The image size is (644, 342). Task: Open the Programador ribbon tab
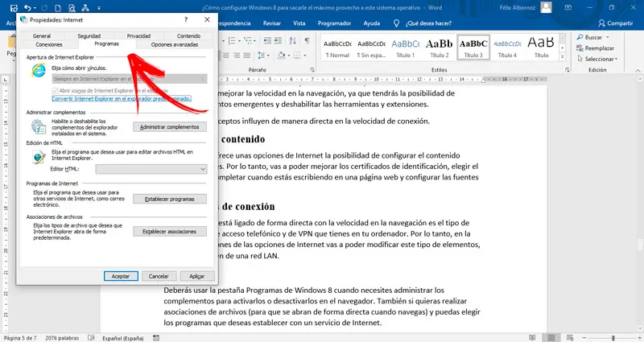click(334, 23)
